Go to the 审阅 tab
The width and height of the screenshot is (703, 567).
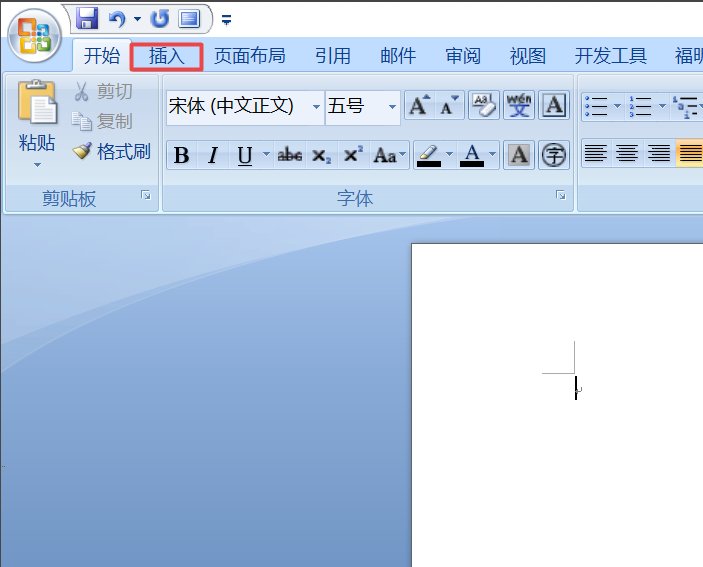click(463, 56)
